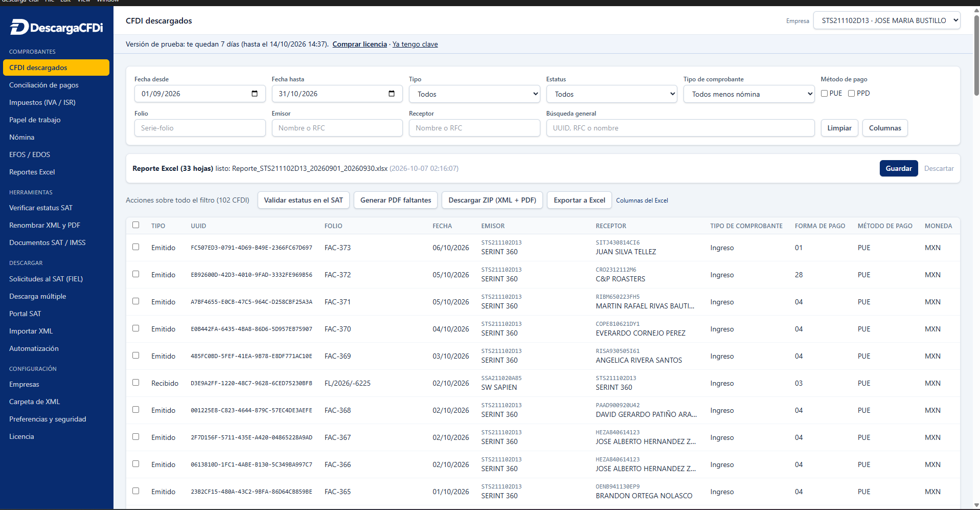Open Reportes Excel page
Screen dimensions: 980x510
pos(56,172)
